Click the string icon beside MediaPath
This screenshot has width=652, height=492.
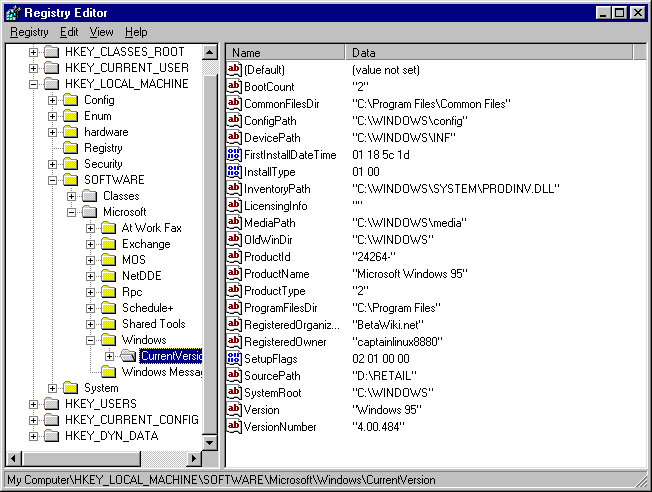click(234, 223)
